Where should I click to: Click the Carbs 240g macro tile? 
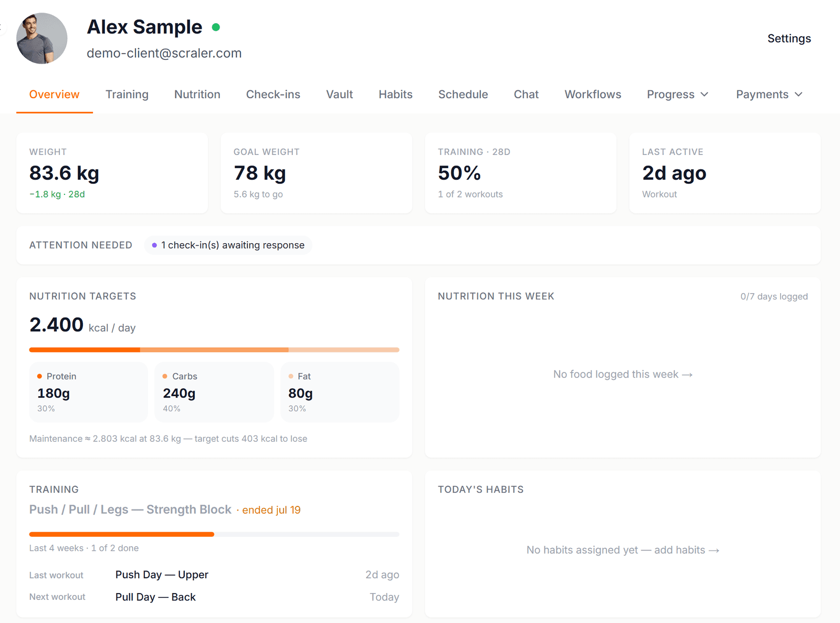(x=214, y=392)
